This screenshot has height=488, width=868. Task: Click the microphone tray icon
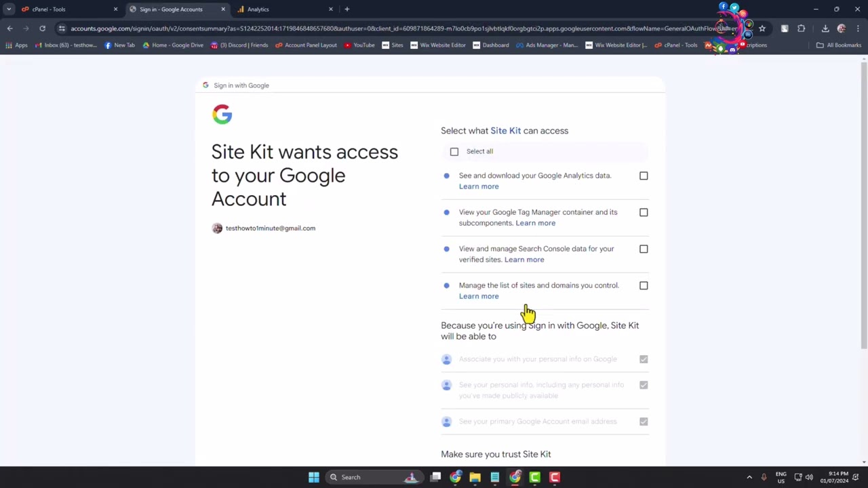coord(764,477)
